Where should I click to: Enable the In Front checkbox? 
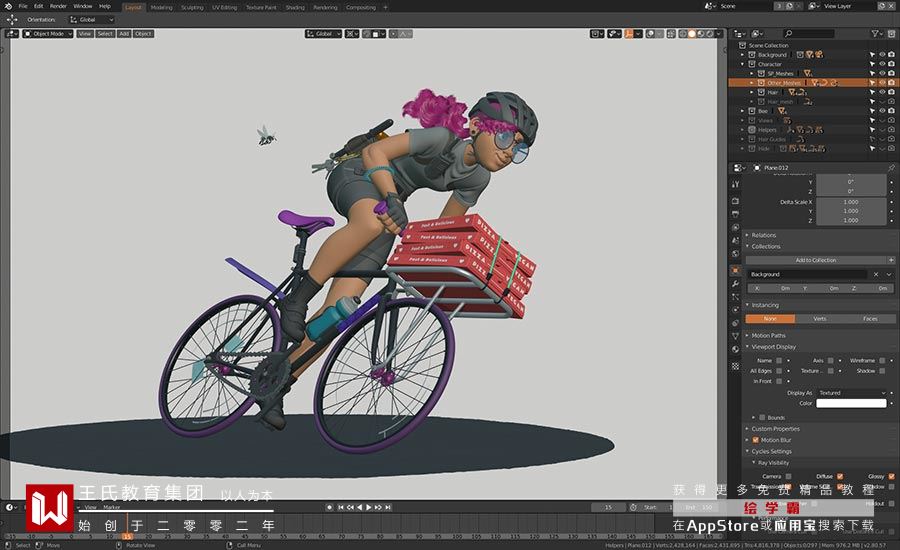pos(779,381)
